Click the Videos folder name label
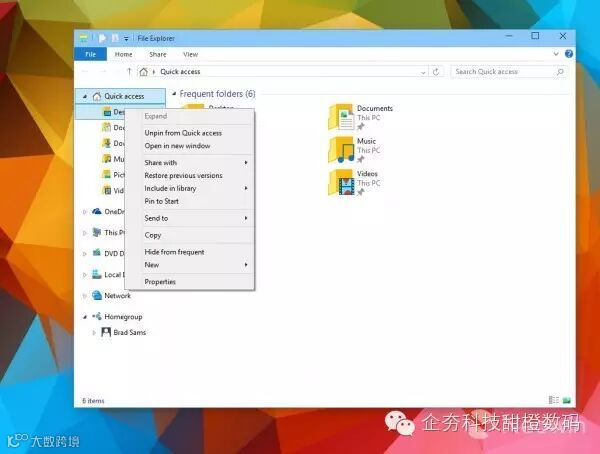The image size is (600, 454). 367,173
